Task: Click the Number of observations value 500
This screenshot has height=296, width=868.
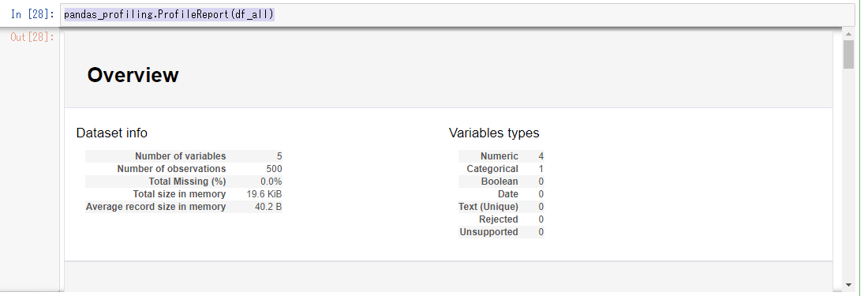Action: tap(274, 169)
